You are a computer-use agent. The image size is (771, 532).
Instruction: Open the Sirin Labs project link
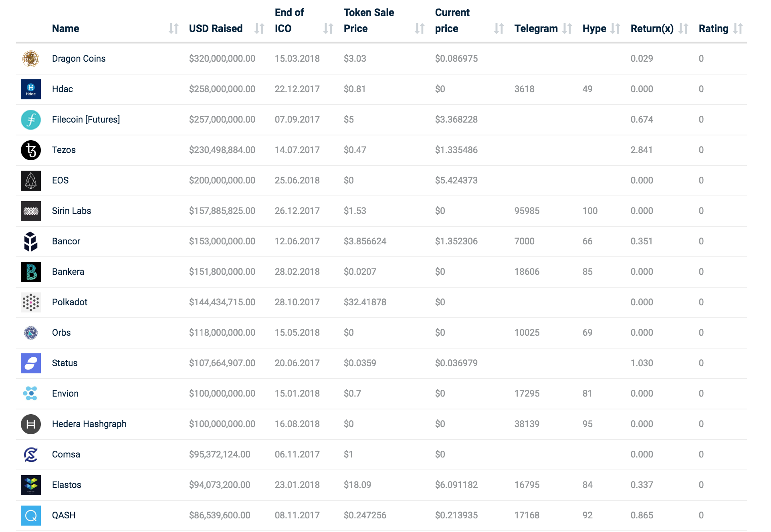tap(72, 211)
